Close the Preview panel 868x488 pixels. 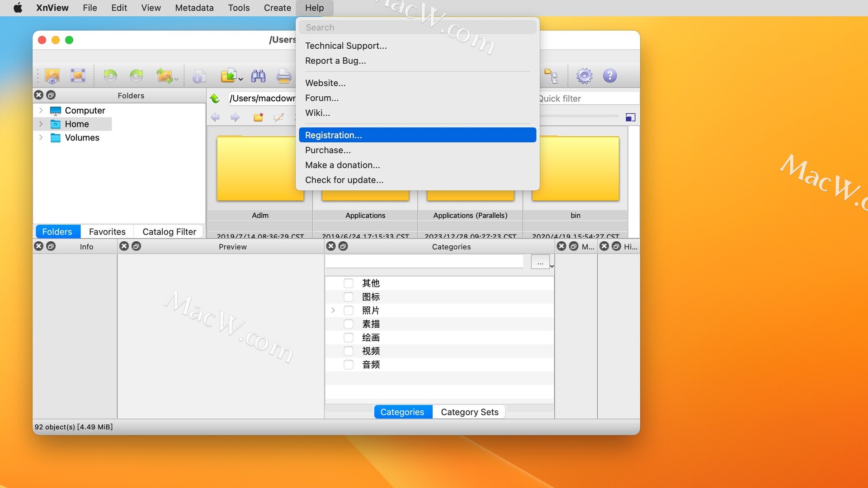124,246
